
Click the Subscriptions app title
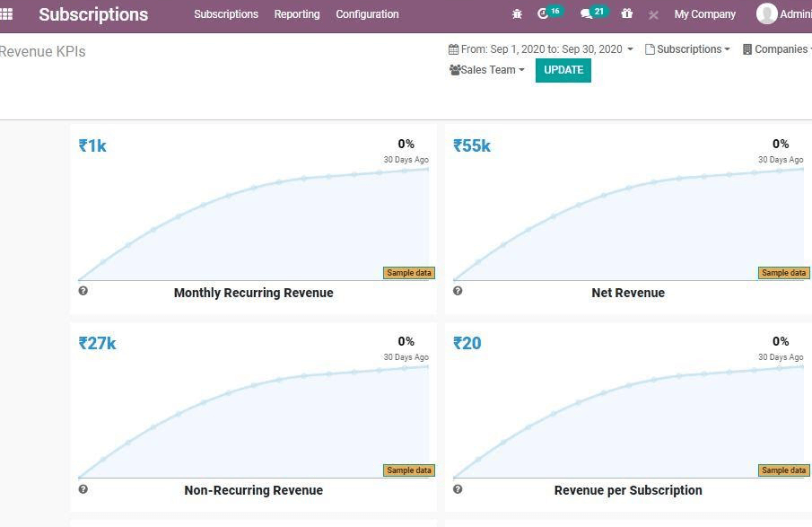(x=93, y=14)
